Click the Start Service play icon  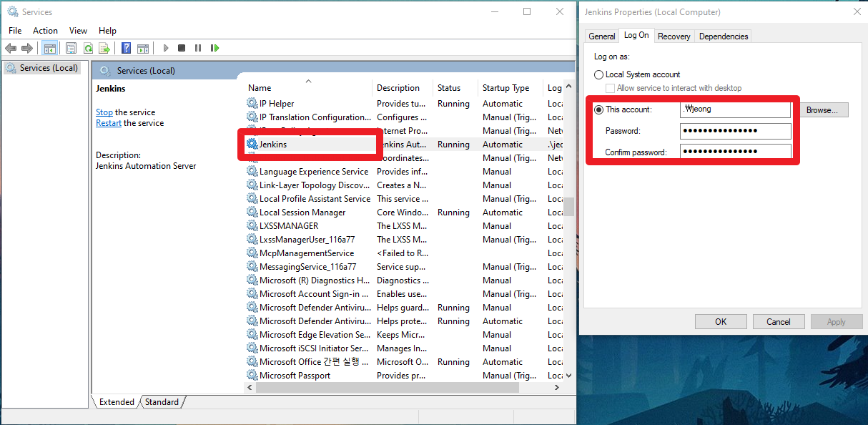click(x=166, y=48)
